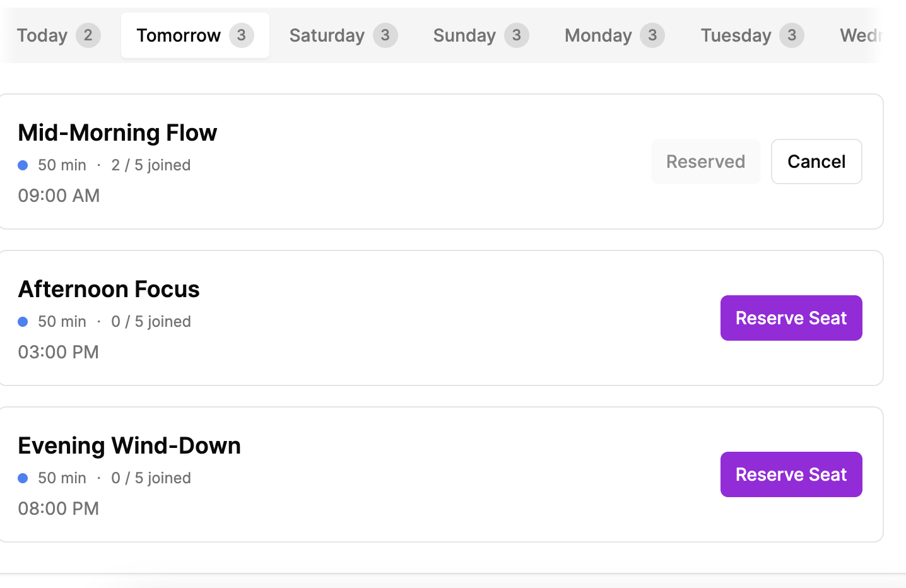
Task: Click the Afternoon Focus session title
Action: [x=109, y=289]
